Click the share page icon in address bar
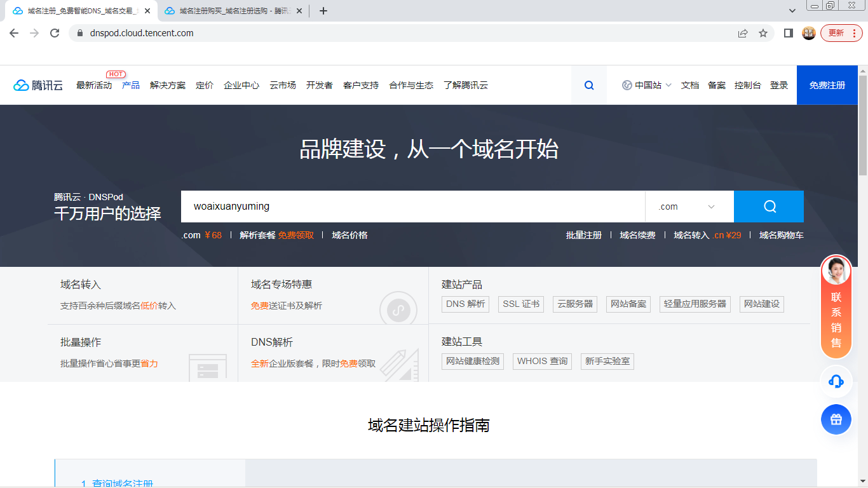Viewport: 868px width, 488px height. coord(743,33)
